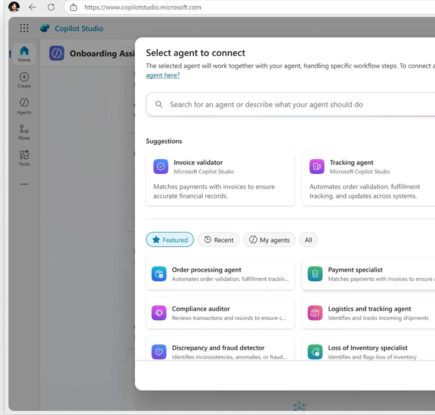
Task: Open Create in the left sidebar
Action: (24, 80)
